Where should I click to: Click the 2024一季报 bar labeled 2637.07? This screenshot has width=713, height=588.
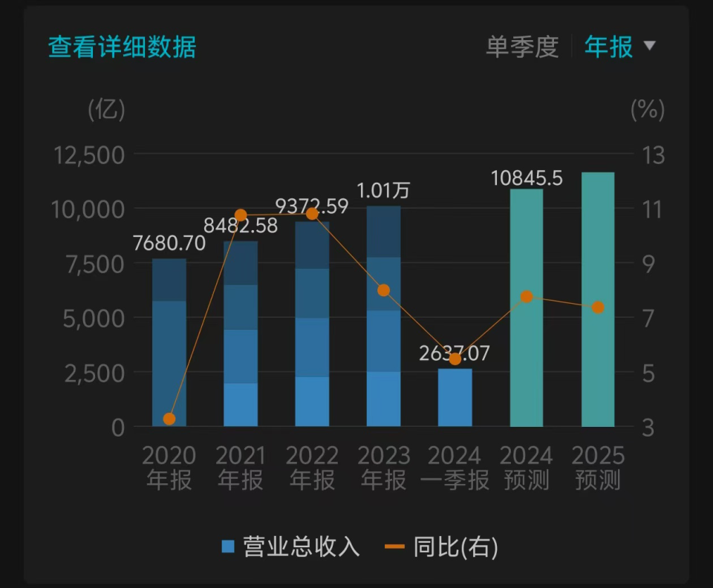pos(455,397)
